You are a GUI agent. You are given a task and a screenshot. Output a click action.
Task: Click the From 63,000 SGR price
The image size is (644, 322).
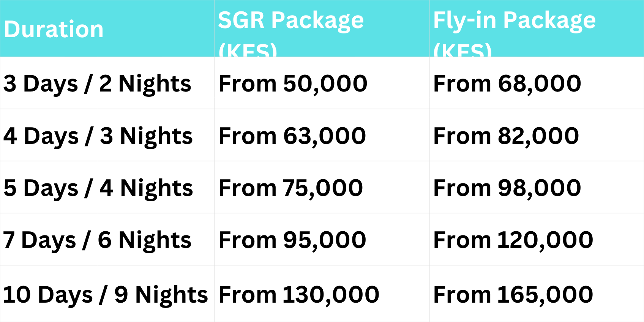pyautogui.click(x=292, y=136)
